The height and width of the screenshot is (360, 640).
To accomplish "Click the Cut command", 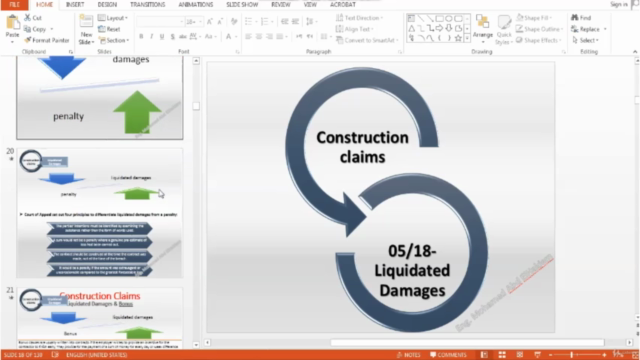I will pos(33,18).
